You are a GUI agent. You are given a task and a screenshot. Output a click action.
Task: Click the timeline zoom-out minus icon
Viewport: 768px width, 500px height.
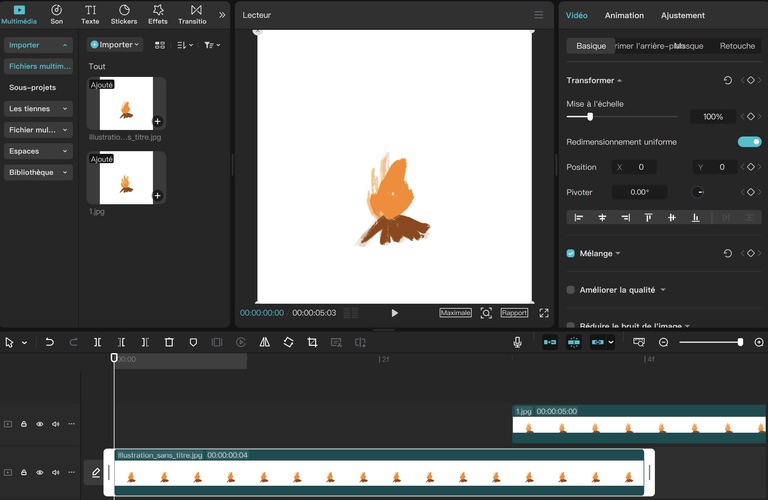point(664,342)
